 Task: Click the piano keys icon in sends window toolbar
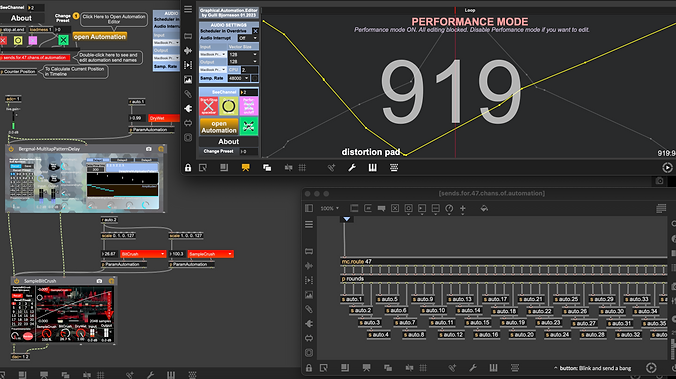[x=493, y=368]
